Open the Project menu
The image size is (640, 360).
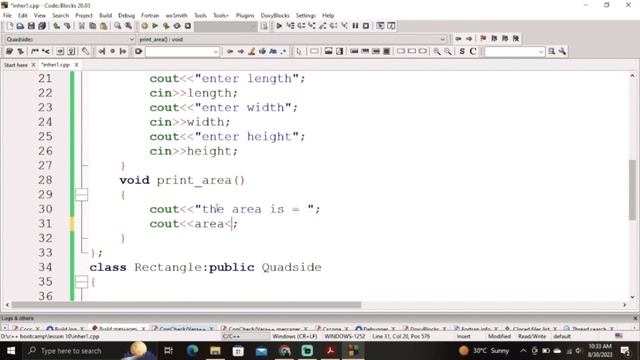(x=84, y=16)
